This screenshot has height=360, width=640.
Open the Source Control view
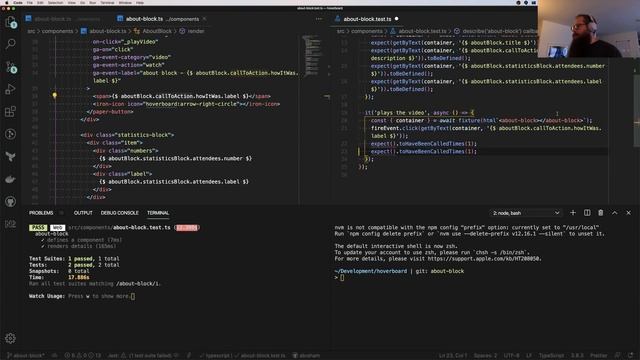point(11,66)
